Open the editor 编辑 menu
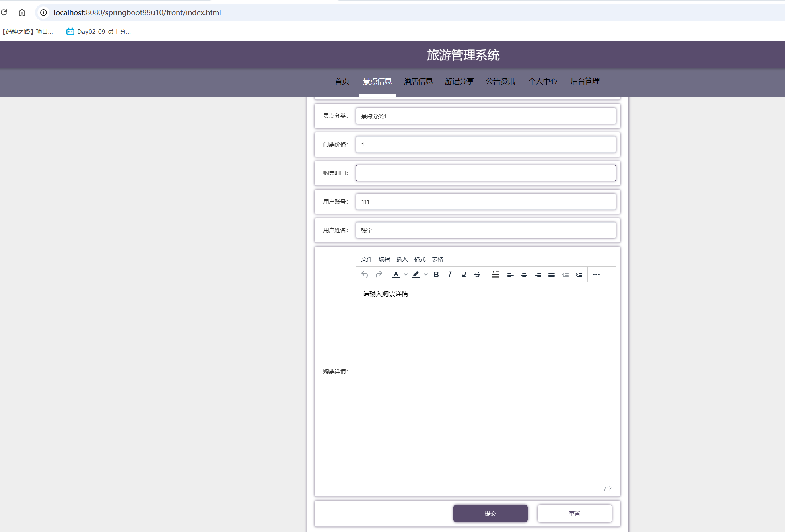Screen dimensions: 785x532 [384, 259]
